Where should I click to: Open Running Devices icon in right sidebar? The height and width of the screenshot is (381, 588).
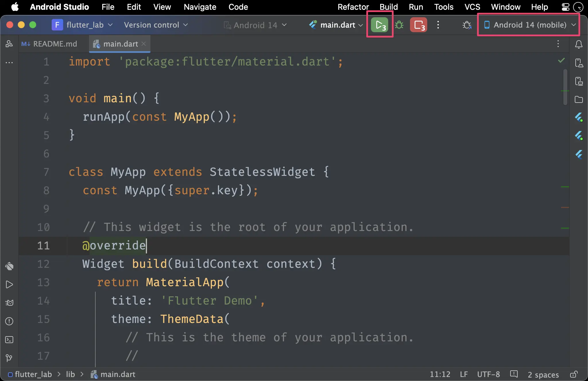(579, 81)
